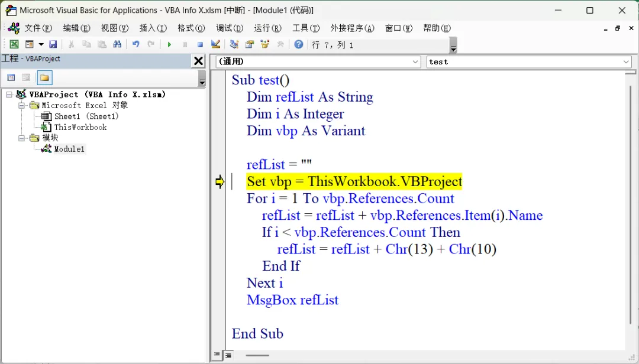The image size is (639, 364).
Task: Click the Cut scissors icon
Action: coord(72,44)
